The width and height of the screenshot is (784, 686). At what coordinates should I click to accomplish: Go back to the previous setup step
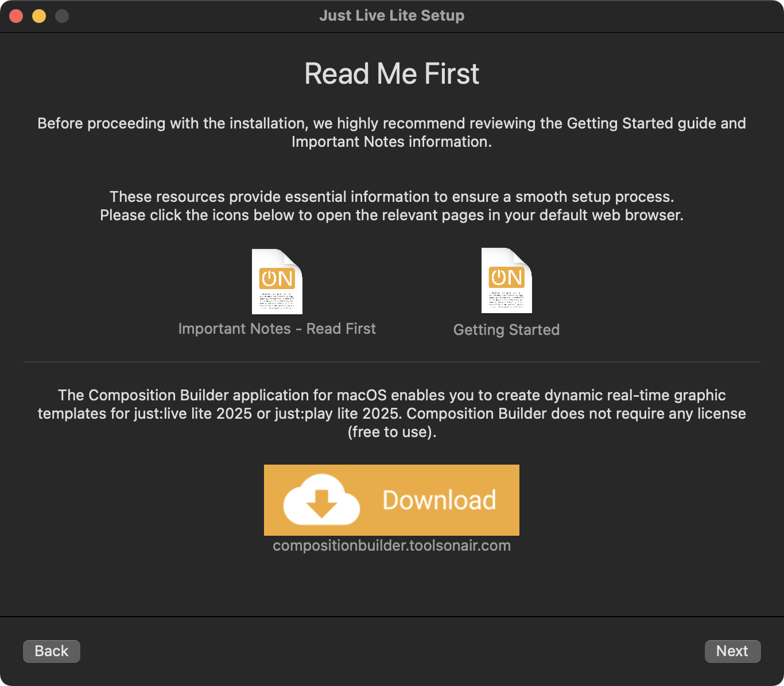click(52, 652)
